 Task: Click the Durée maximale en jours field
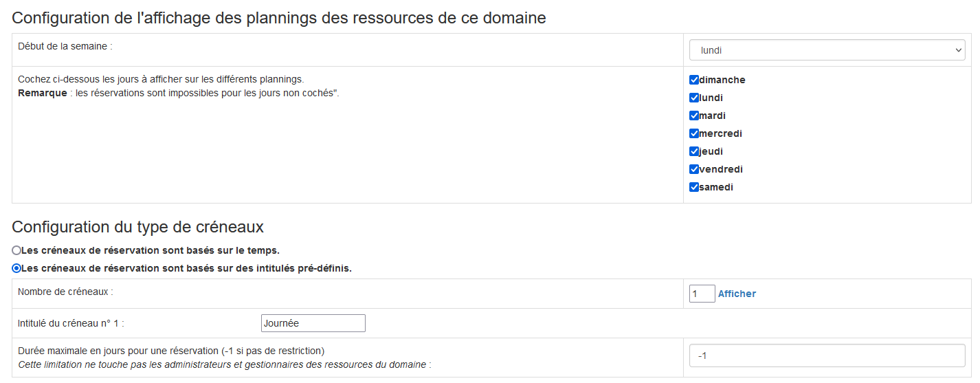[827, 355]
